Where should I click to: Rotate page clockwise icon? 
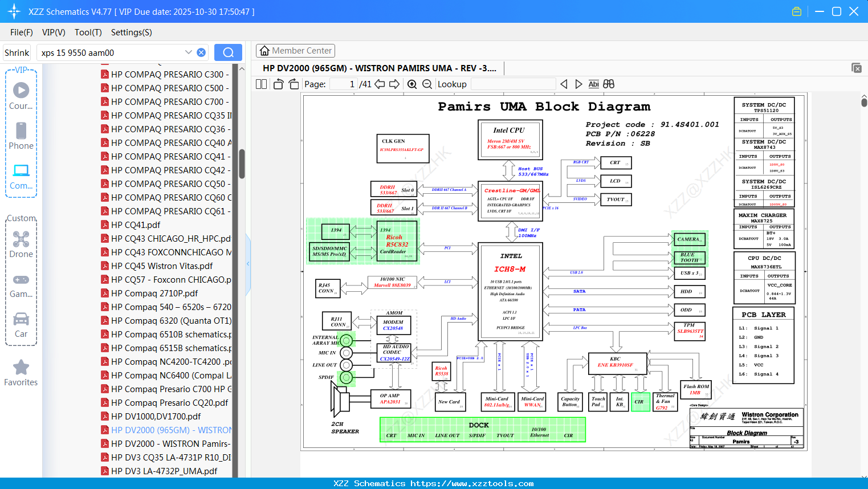coord(294,84)
